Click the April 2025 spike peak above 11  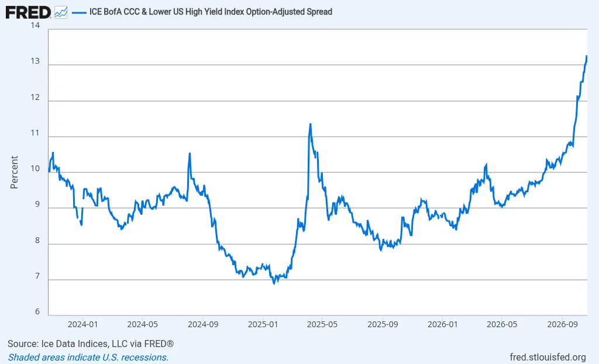coord(310,124)
